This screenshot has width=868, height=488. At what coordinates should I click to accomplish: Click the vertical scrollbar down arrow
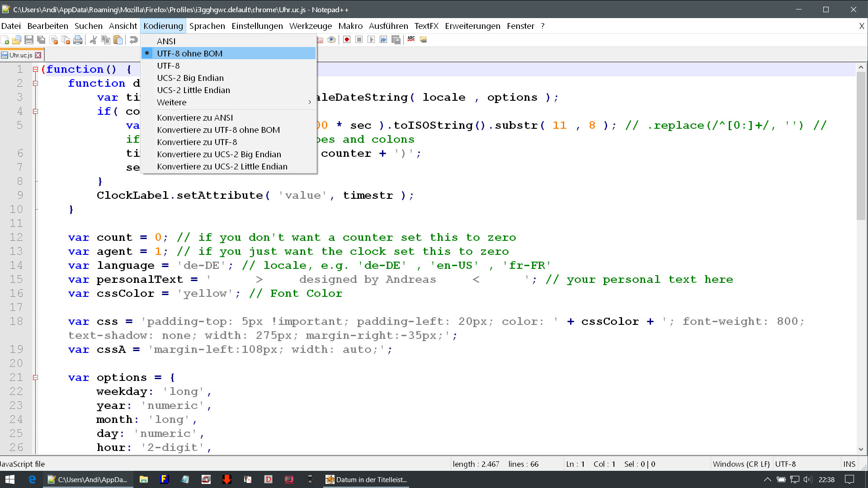[861, 449]
